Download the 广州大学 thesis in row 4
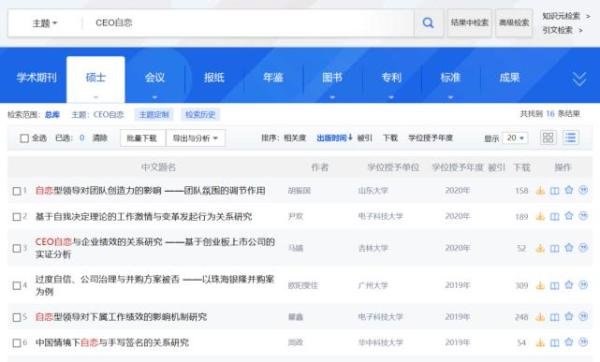Viewport: 600px width, 362px height. tap(540, 285)
